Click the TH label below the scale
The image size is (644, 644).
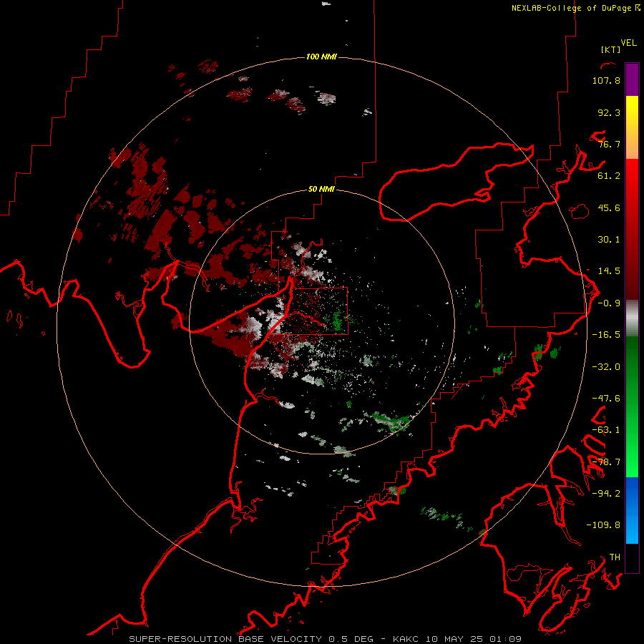click(615, 557)
